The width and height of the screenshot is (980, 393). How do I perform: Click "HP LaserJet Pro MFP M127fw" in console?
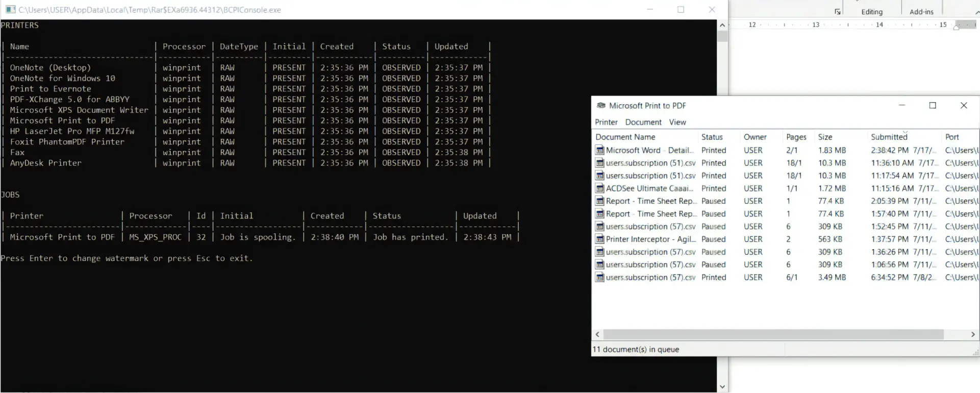tap(72, 131)
